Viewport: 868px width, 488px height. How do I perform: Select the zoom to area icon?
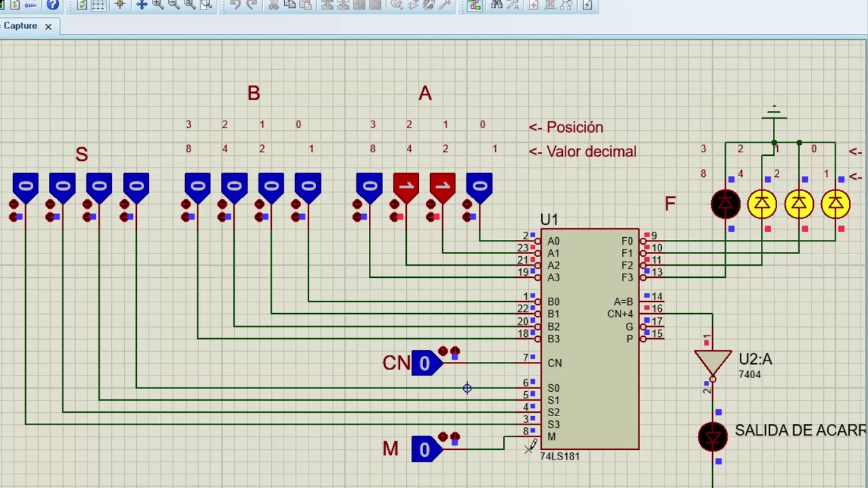pyautogui.click(x=206, y=5)
